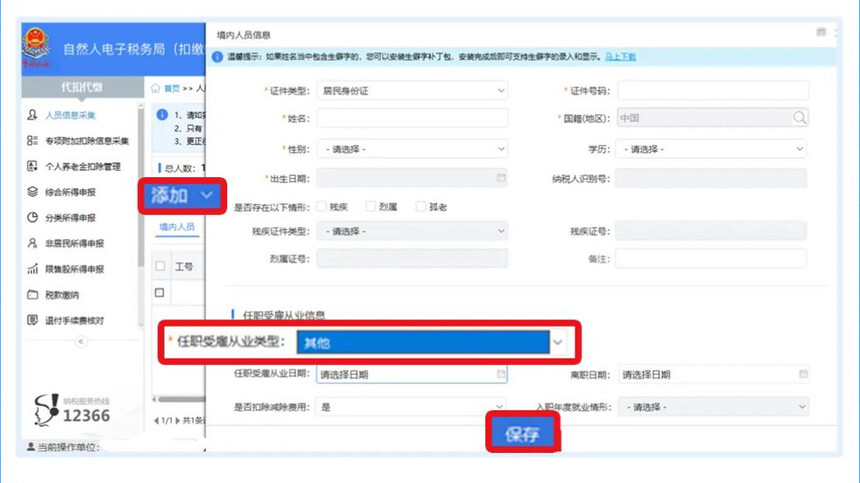Click the dialog maximize icon at top right

[x=821, y=32]
